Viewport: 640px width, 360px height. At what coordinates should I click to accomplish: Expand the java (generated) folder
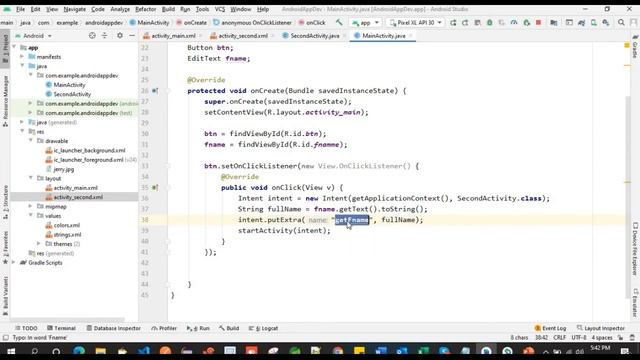coord(22,122)
